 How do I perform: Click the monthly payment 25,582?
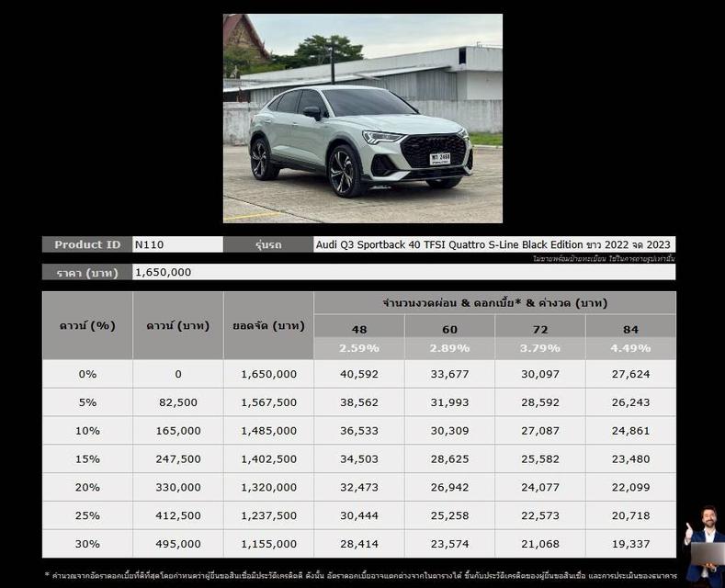click(x=540, y=459)
